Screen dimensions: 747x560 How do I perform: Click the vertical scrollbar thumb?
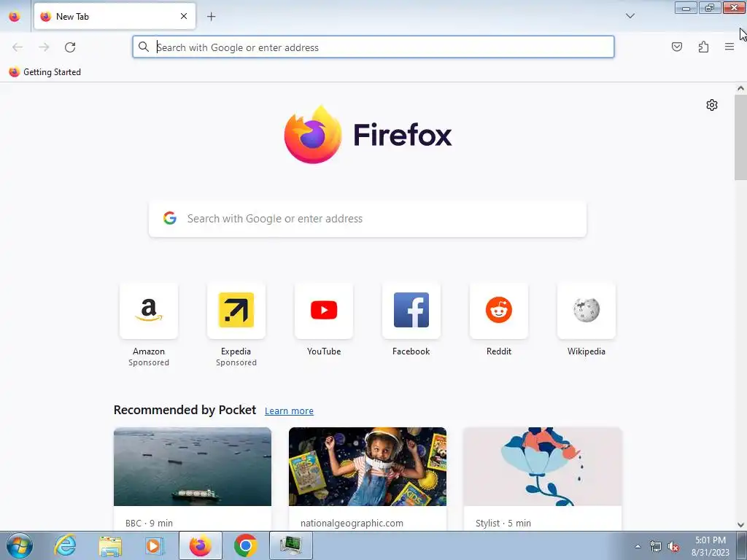(x=740, y=137)
